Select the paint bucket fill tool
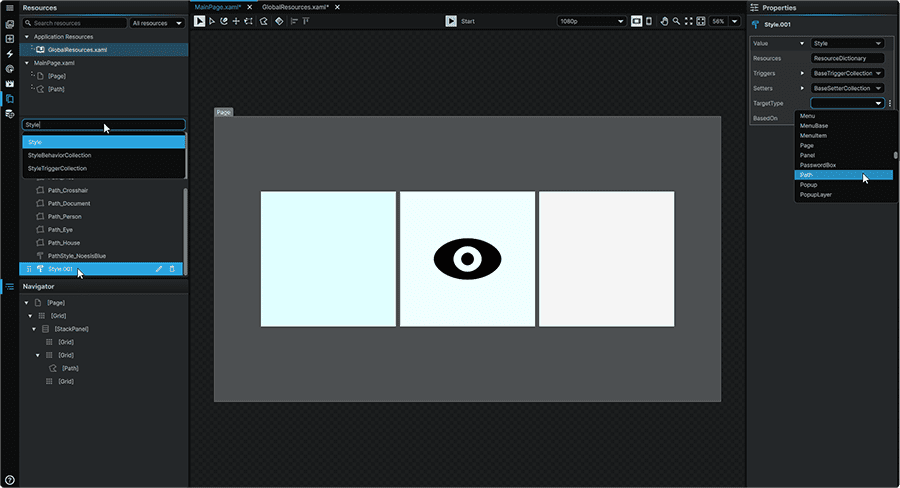This screenshot has height=488, width=900. [279, 21]
